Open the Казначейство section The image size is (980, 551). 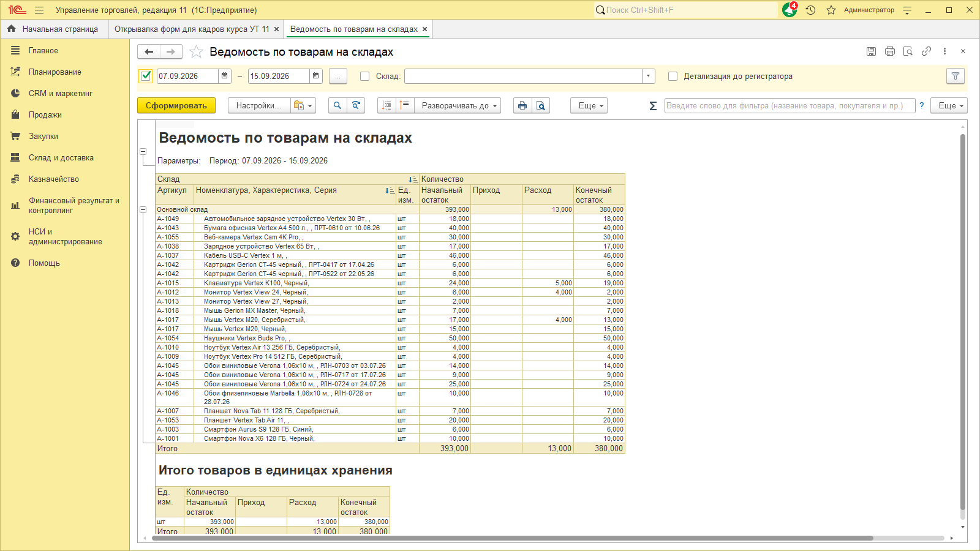point(54,179)
